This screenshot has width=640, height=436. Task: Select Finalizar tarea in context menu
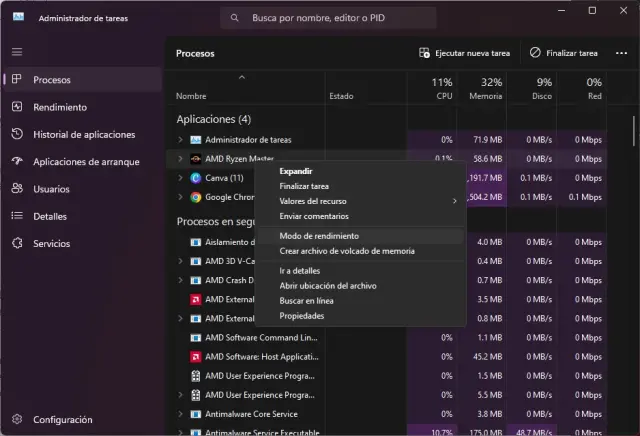(304, 186)
